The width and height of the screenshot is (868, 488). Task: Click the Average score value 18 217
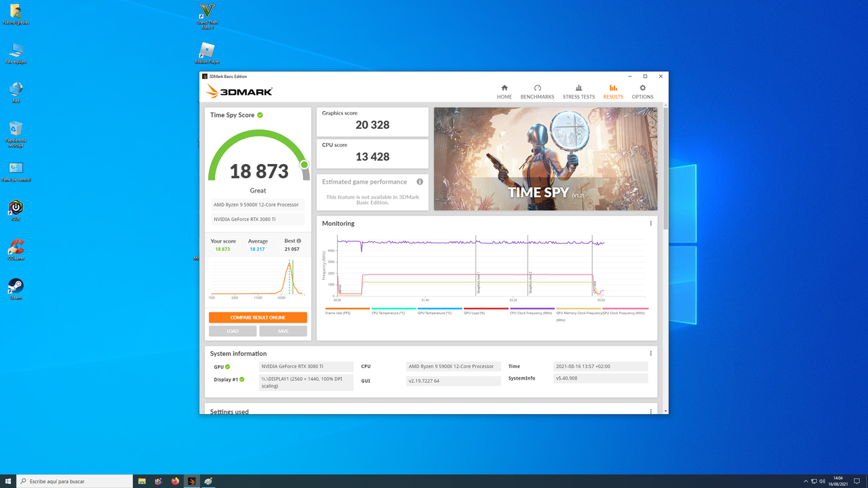257,249
